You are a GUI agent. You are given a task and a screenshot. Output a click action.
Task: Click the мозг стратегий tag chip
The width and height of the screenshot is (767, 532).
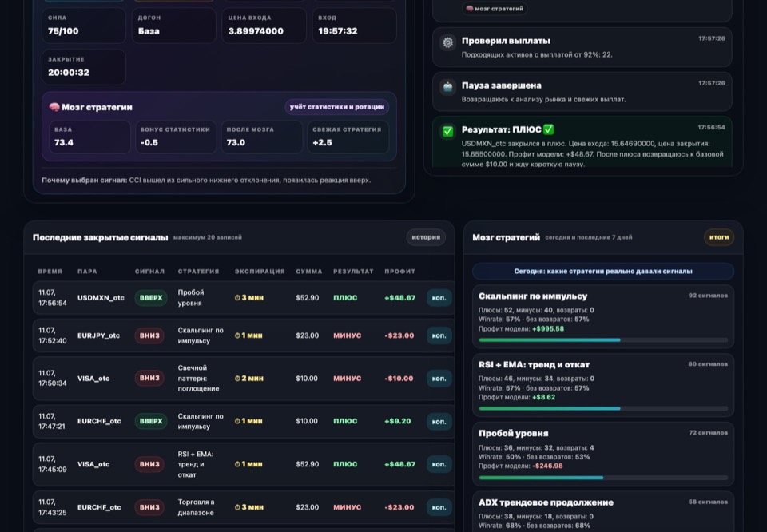pos(495,8)
